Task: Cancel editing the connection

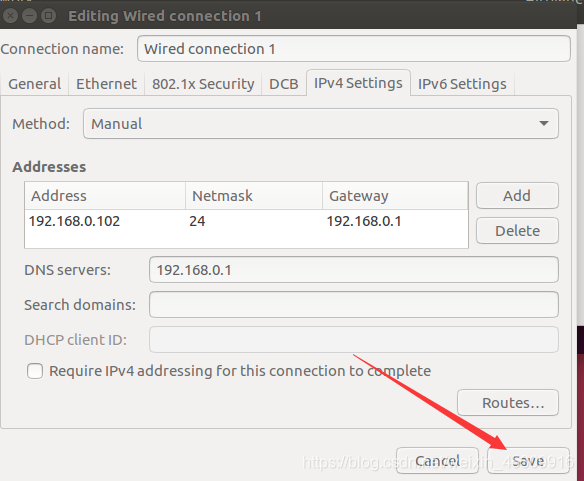Action: (x=437, y=461)
